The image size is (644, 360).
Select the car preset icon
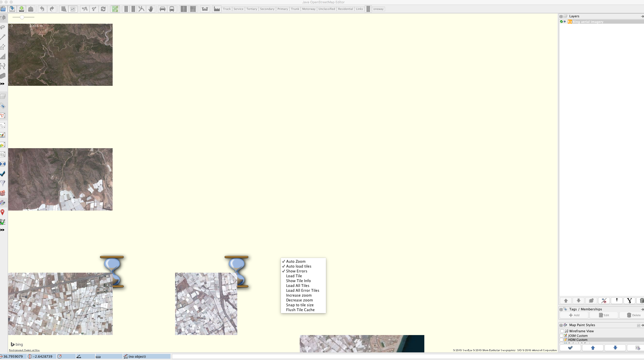click(x=162, y=9)
